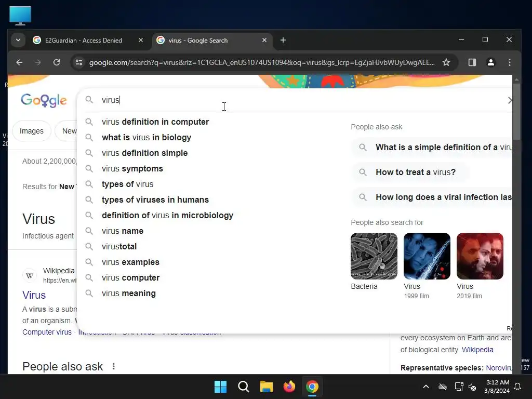Select the desktop monitor icon
Viewport: 532px width, 399px height.
[x=20, y=16]
